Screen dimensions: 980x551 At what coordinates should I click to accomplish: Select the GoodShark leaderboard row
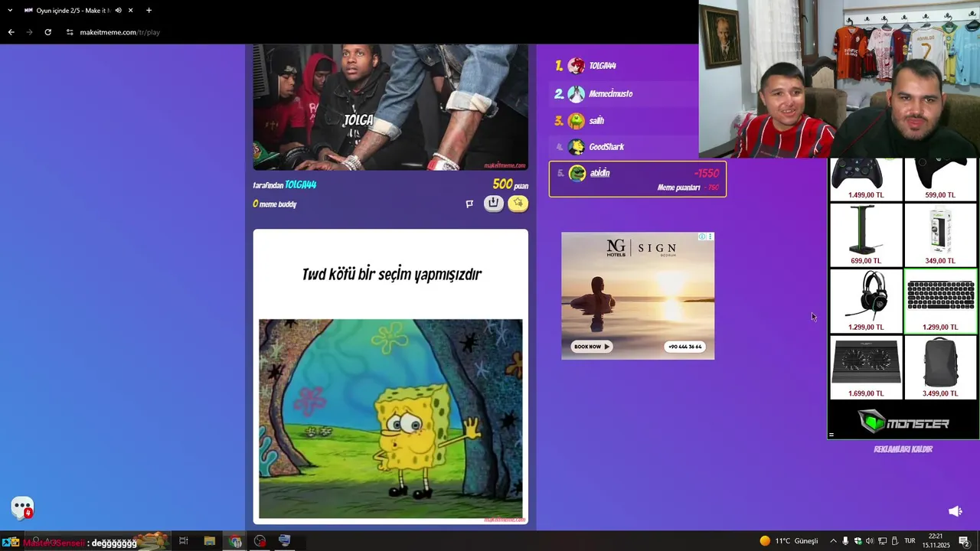click(624, 147)
